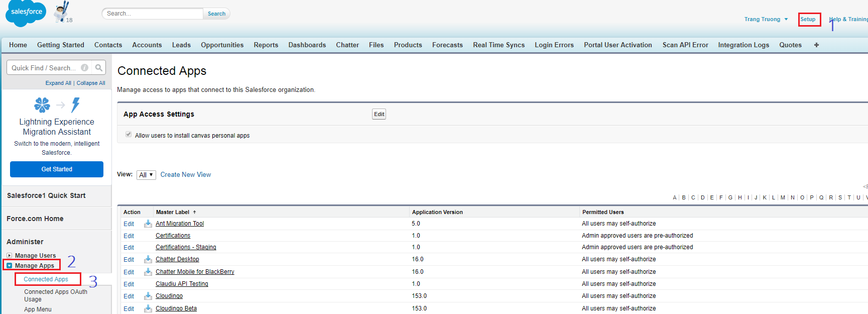Click the Setup link
Image resolution: width=868 pixels, height=314 pixels.
tap(808, 19)
